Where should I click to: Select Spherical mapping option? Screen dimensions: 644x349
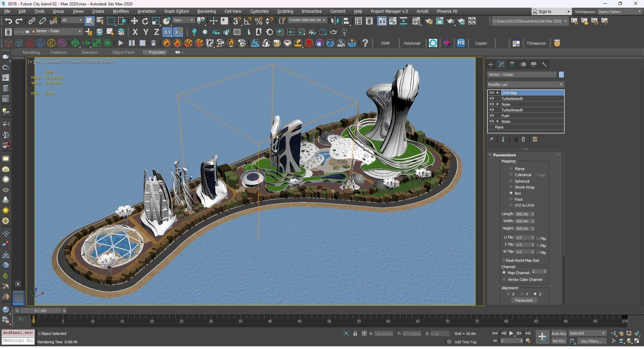point(511,181)
